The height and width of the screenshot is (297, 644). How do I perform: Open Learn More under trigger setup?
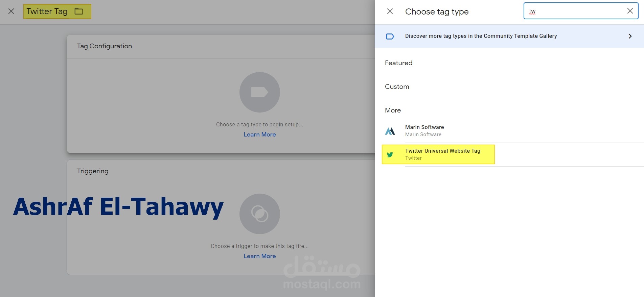coord(260,256)
